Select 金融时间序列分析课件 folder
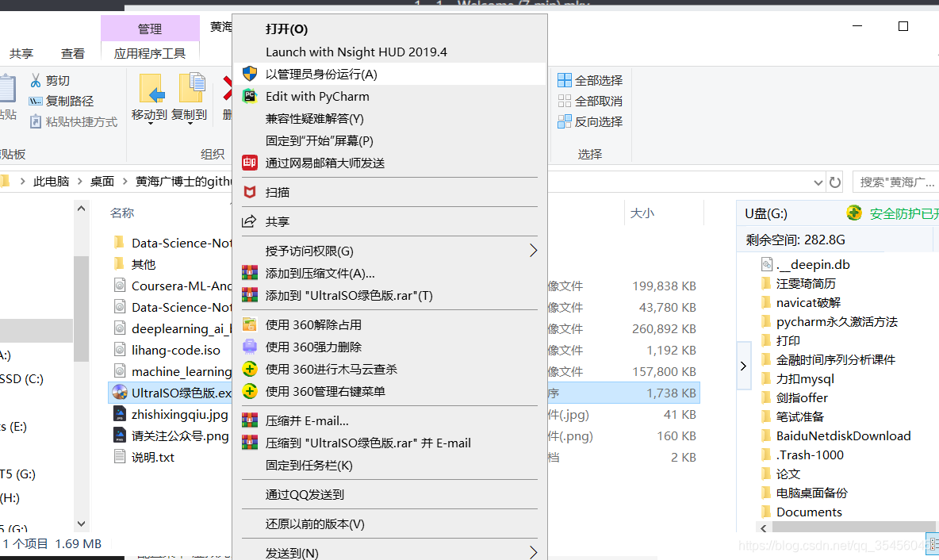 [835, 359]
